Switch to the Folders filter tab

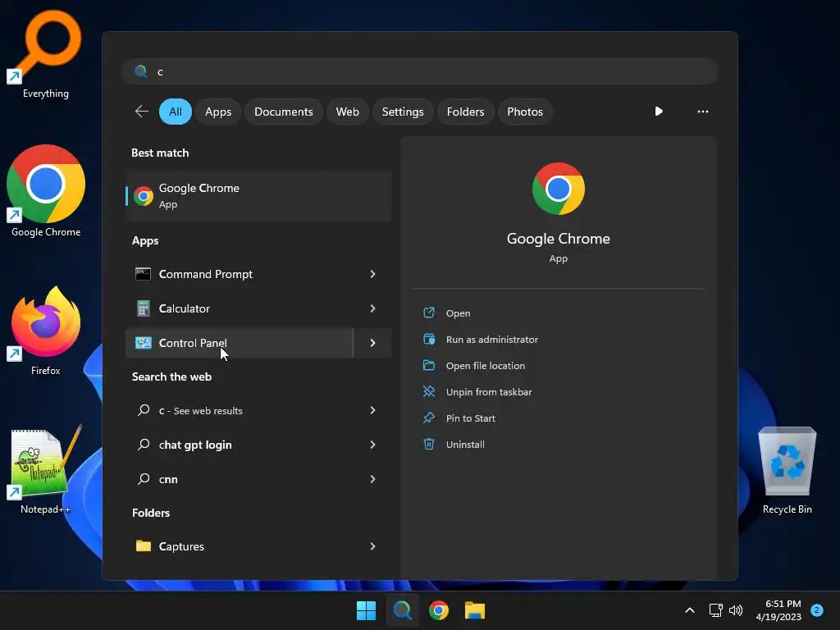[x=466, y=112]
